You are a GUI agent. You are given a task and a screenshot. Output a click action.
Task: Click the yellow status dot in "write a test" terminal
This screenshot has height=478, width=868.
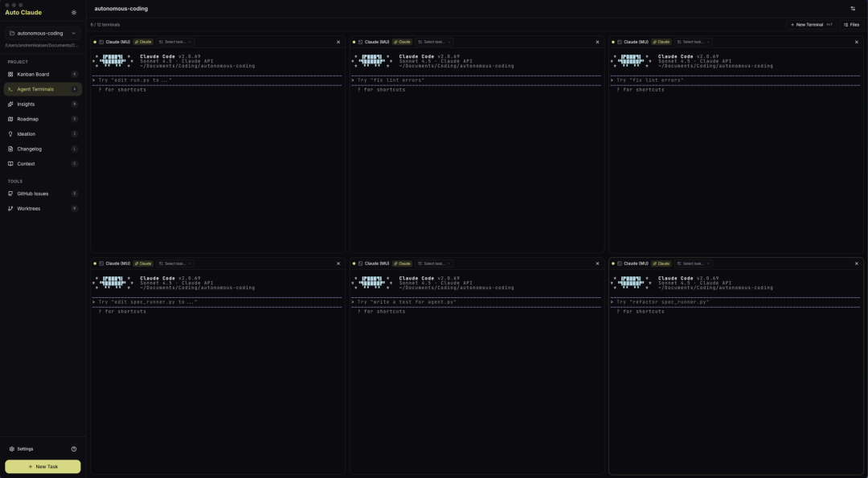pyautogui.click(x=354, y=264)
